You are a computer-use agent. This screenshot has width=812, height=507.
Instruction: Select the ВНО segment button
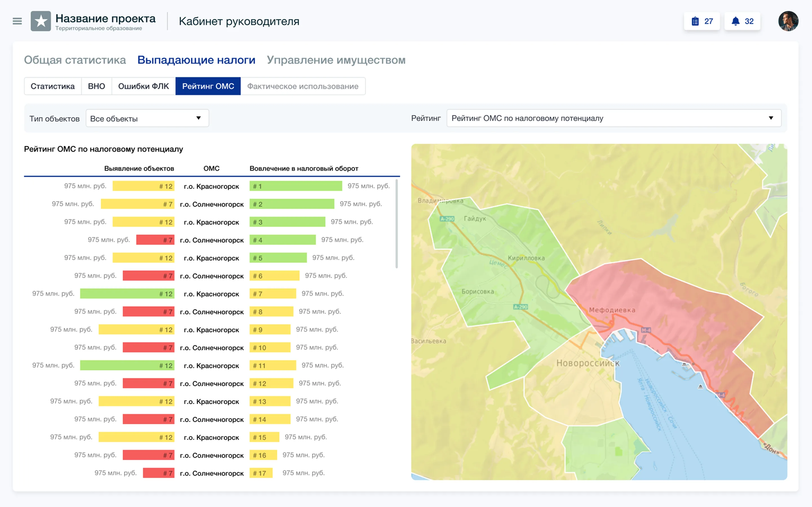(96, 86)
